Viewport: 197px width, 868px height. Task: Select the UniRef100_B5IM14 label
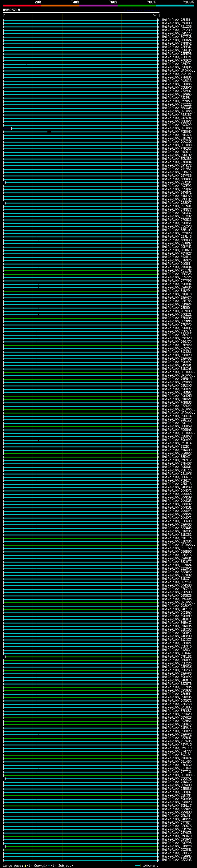(177, 443)
